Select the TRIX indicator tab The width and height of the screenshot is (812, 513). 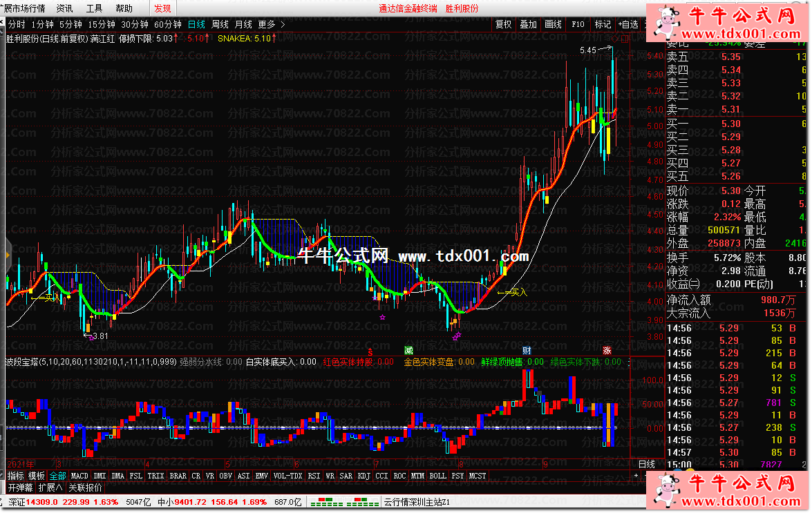coord(155,476)
